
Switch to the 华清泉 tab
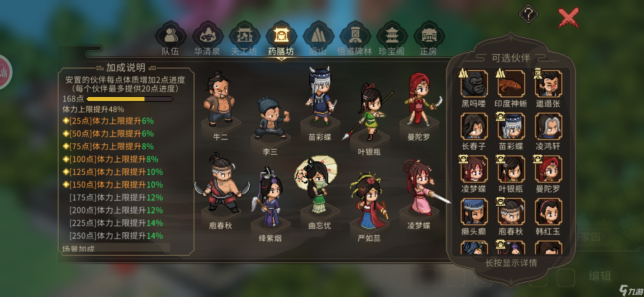click(208, 36)
